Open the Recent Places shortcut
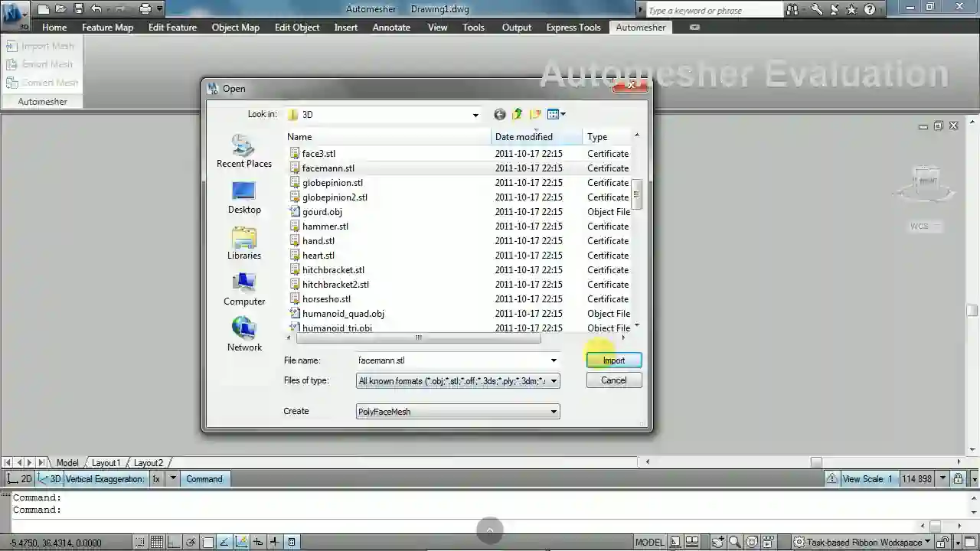The height and width of the screenshot is (551, 980). point(244,151)
